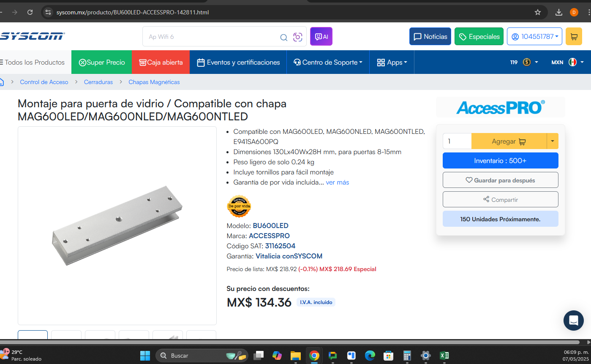
Task: Expand the account 104551787 dropdown
Action: pyautogui.click(x=535, y=37)
